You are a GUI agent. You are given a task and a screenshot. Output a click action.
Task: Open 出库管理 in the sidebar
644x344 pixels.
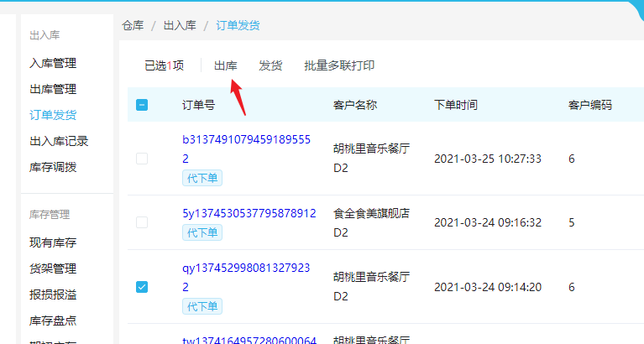point(53,89)
